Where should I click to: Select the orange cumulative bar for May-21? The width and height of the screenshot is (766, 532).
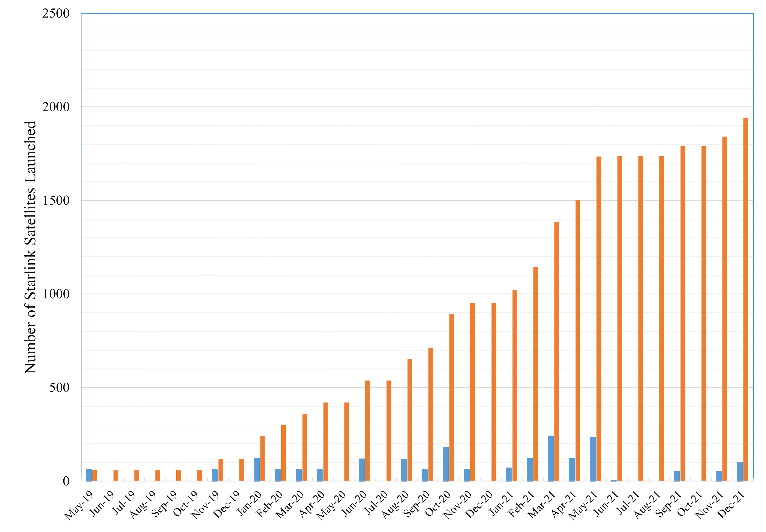click(x=599, y=319)
